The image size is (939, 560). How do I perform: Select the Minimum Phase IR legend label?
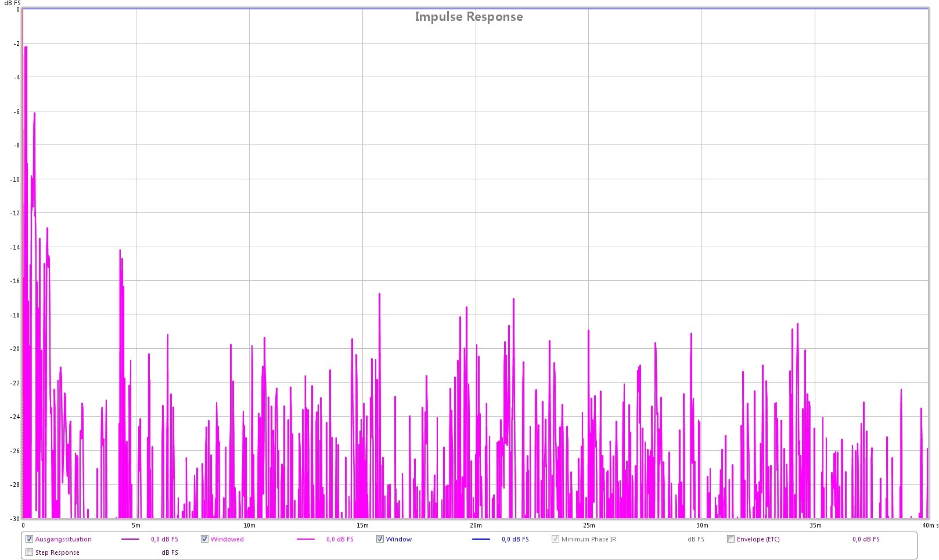[x=589, y=539]
